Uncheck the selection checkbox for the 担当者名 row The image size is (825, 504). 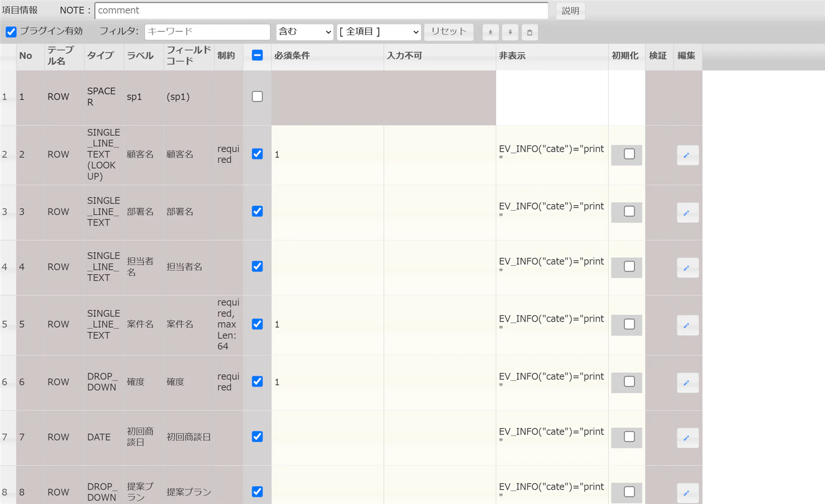(257, 267)
